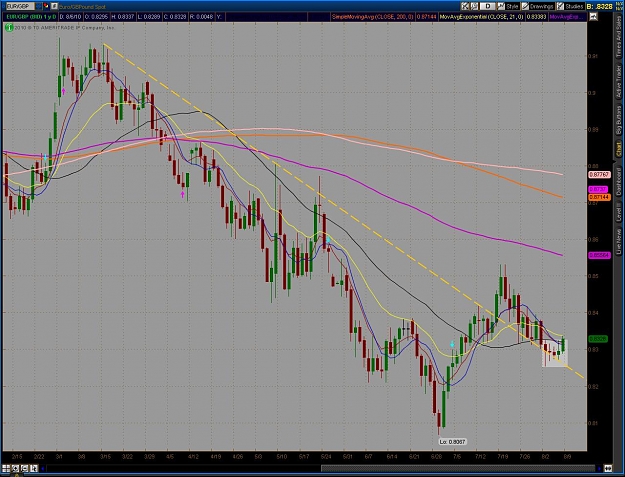
Task: Click the button at right end of scrollbar
Action: coord(608,468)
